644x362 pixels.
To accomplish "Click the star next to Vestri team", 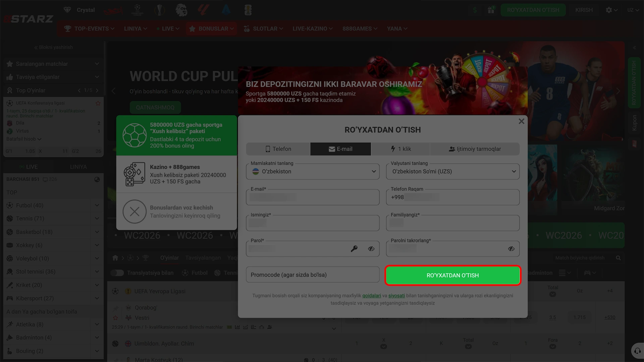I will click(115, 318).
